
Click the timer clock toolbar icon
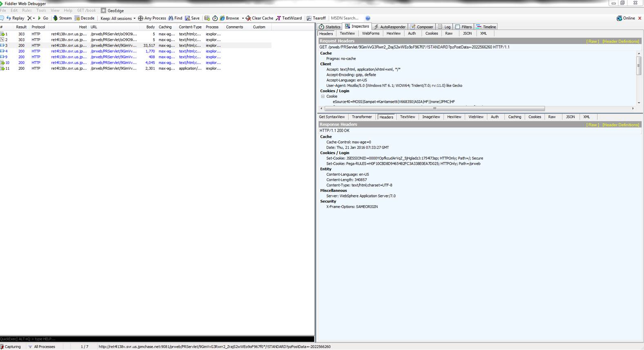(x=215, y=18)
